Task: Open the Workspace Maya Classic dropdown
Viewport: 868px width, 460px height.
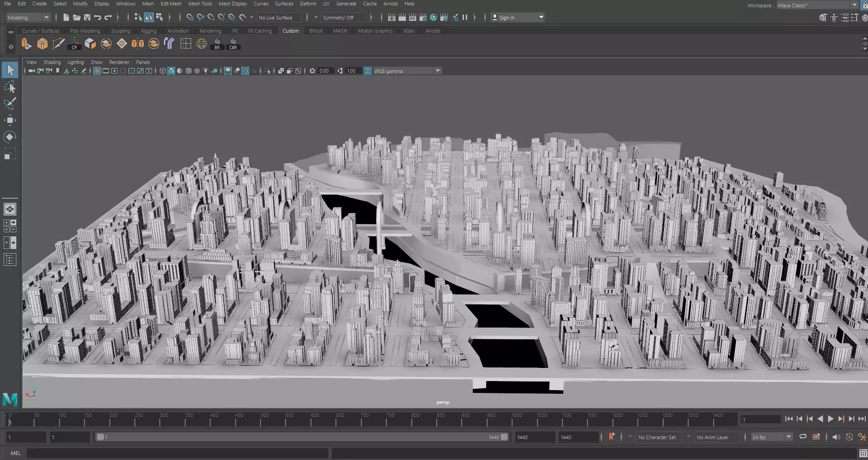Action: point(817,5)
